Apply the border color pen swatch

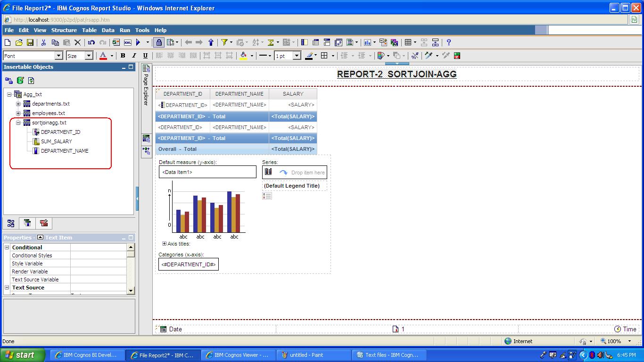[x=309, y=56]
